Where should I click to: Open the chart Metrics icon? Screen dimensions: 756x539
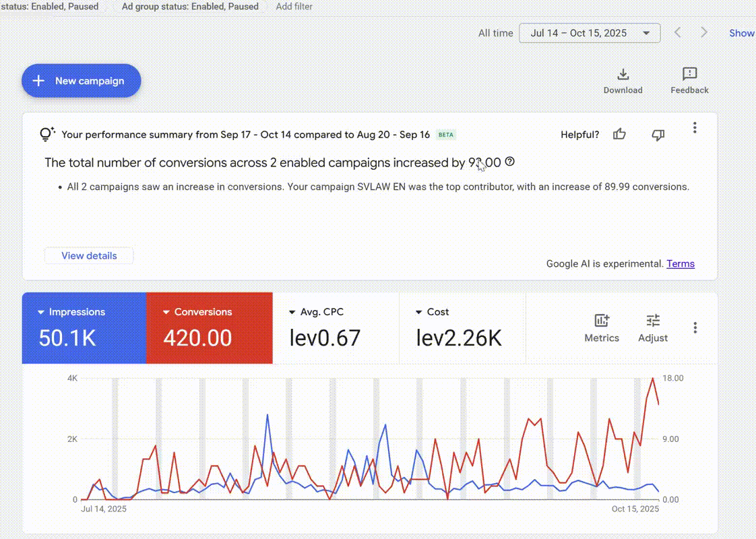point(601,321)
